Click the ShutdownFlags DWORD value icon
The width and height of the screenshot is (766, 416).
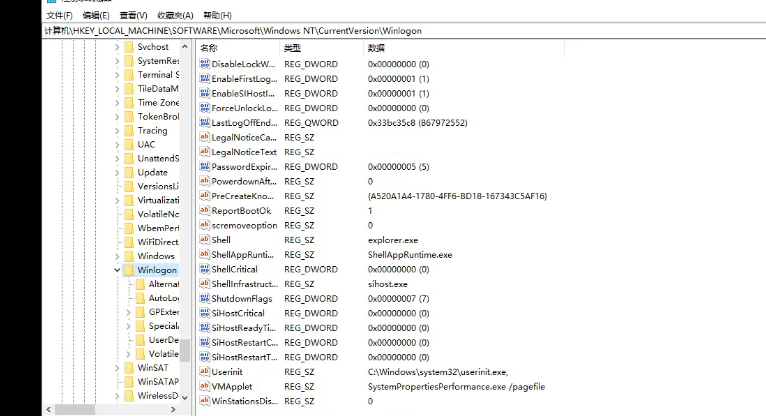204,298
